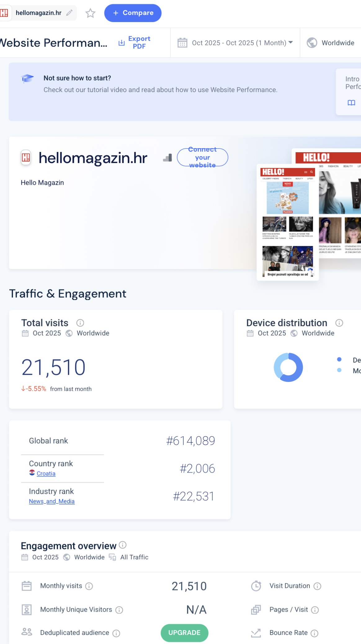Click the Device distribution donut chart
Screen dimensions: 361x644
click(x=288, y=367)
